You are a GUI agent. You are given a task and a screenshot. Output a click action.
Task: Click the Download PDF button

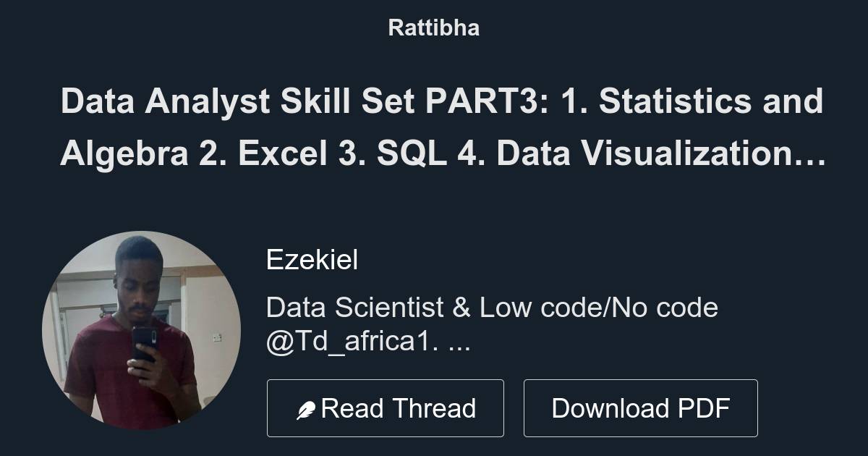pos(642,408)
